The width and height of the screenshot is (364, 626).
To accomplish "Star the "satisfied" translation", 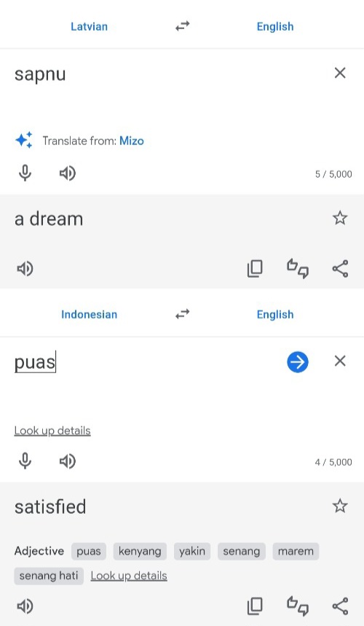I will [x=340, y=506].
